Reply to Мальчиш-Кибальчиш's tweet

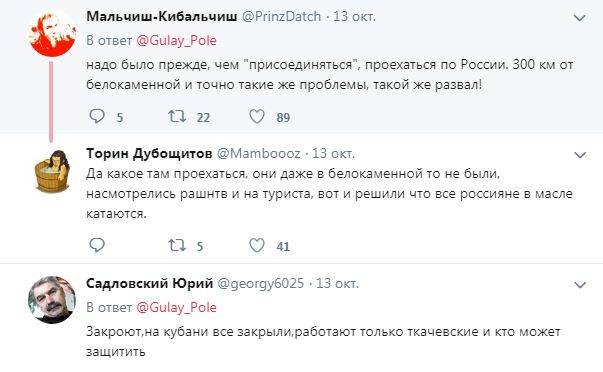click(97, 117)
